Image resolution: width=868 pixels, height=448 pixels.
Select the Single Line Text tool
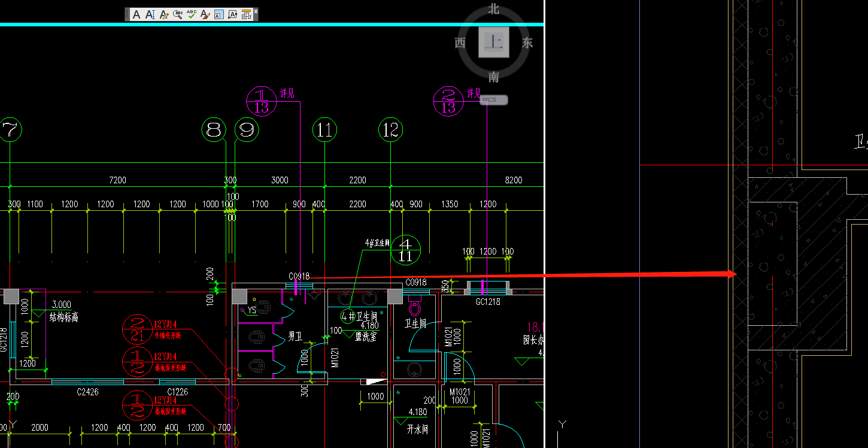150,14
